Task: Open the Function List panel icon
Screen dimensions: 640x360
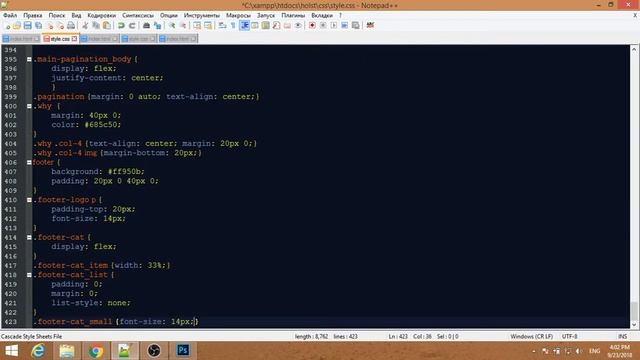Action: click(276, 25)
